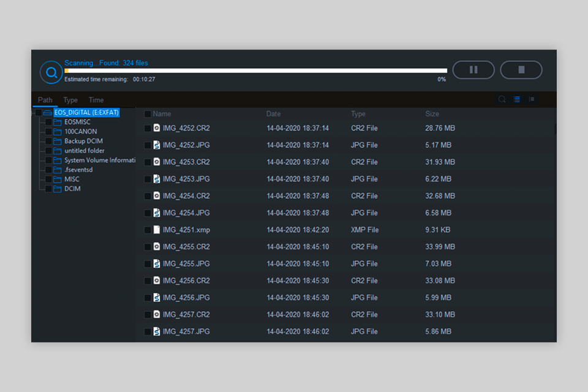Click the IMG_4252.CR2 file icon
The height and width of the screenshot is (392, 588).
[157, 128]
